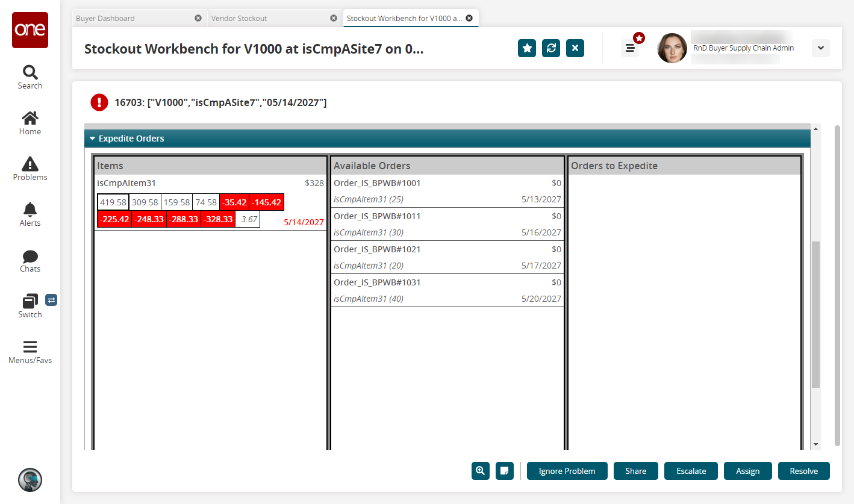This screenshot has width=854, height=504.
Task: Click the Available Orders panel header
Action: [x=447, y=166]
